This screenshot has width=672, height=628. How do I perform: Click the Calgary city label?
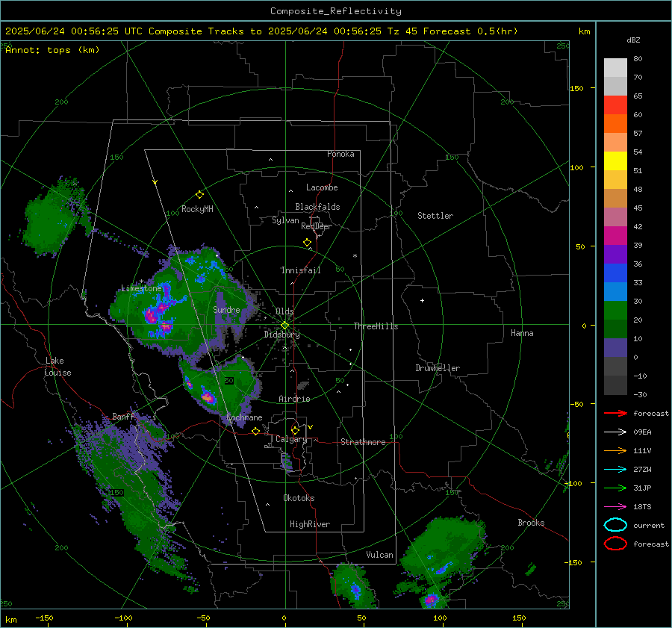coord(291,439)
